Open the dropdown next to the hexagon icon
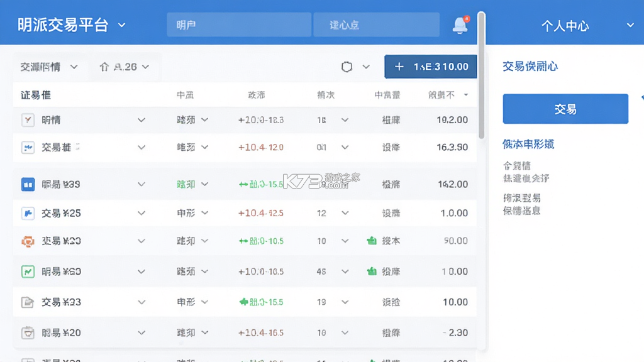This screenshot has width=644, height=362. (366, 67)
